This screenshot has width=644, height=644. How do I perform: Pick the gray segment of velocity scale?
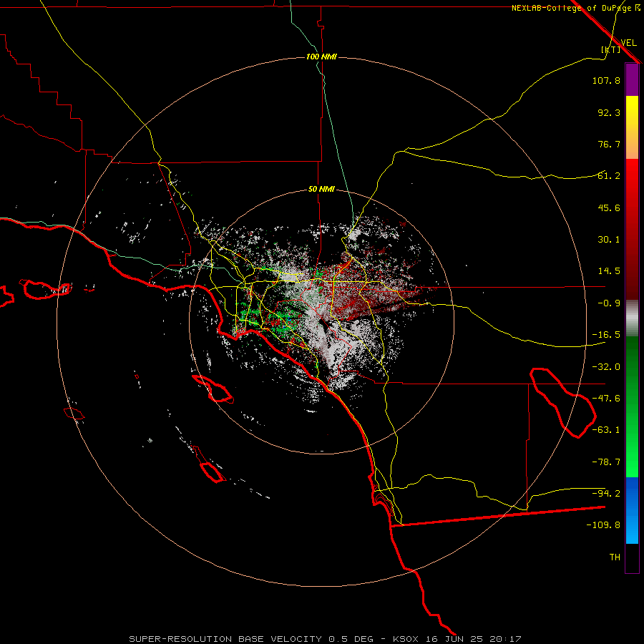[632, 318]
